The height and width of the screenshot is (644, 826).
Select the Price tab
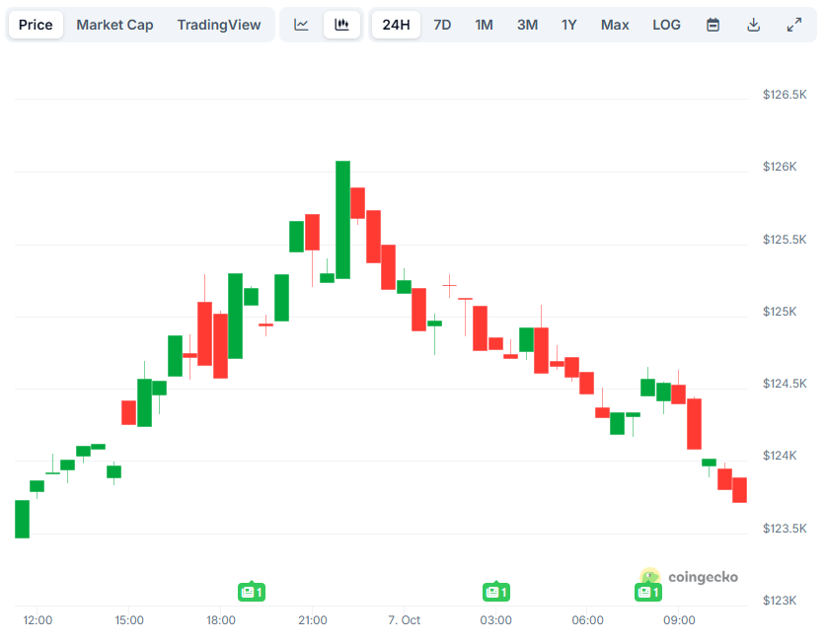coord(36,25)
